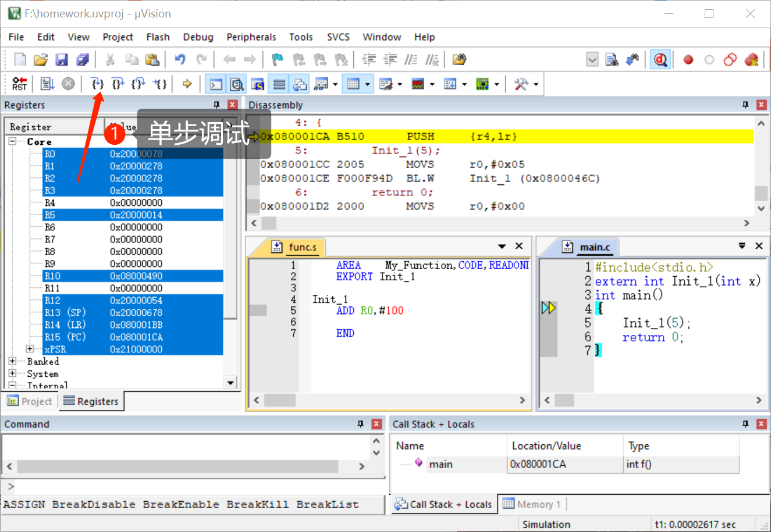Toggle the Call Stack window button
Screen dimensions: 771x532
click(x=300, y=84)
